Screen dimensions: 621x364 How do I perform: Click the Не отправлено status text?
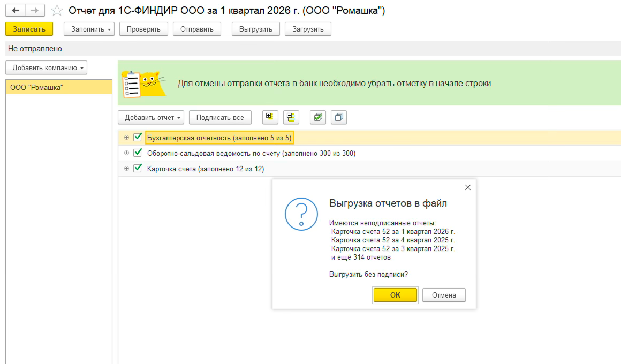coord(35,49)
